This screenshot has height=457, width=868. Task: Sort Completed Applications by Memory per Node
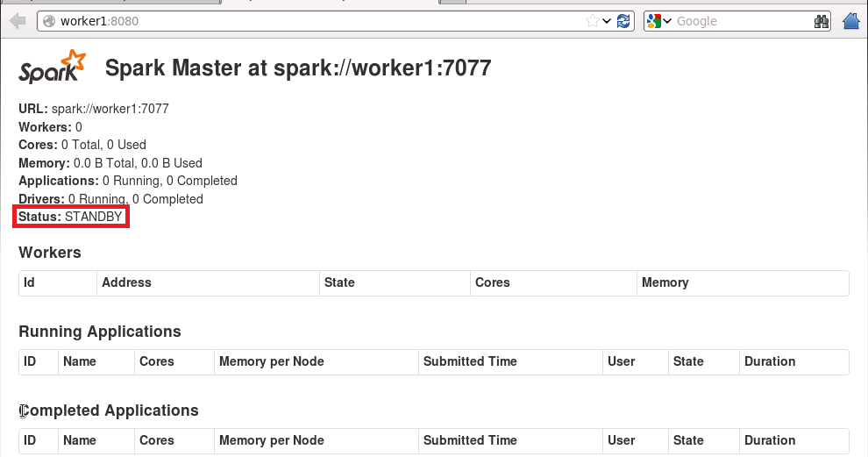click(317, 441)
